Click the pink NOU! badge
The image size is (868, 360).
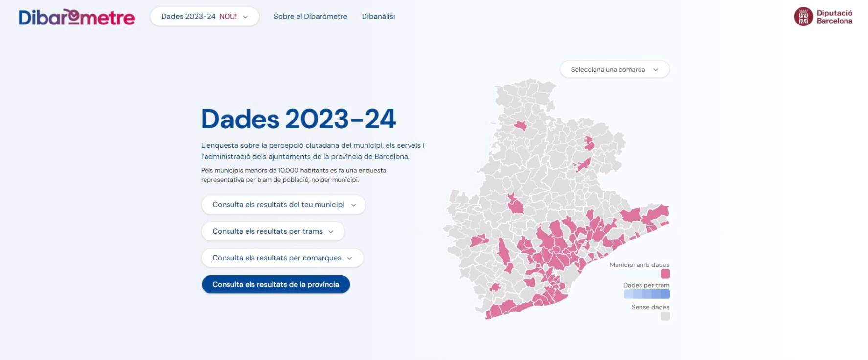(x=228, y=17)
